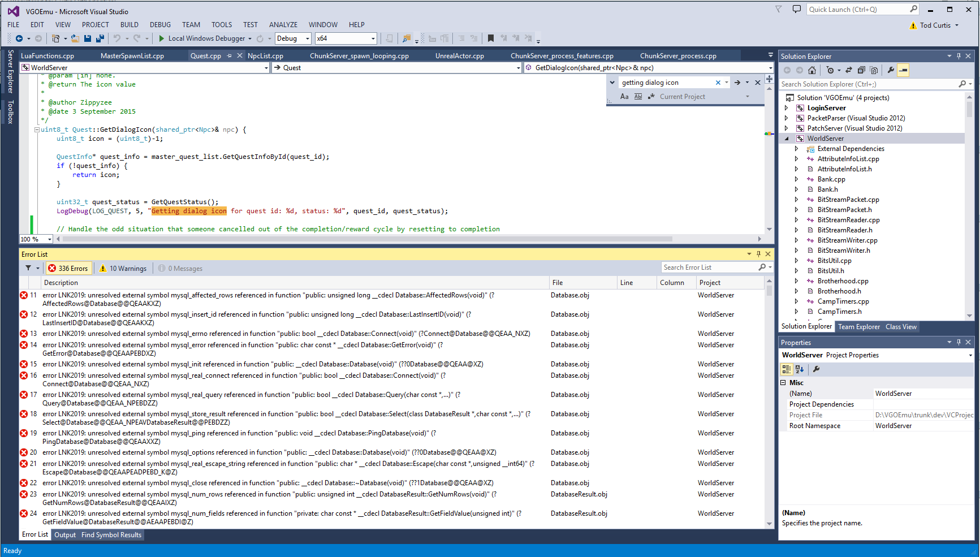Switch to the Output tab
Image resolution: width=980 pixels, height=557 pixels.
[65, 535]
